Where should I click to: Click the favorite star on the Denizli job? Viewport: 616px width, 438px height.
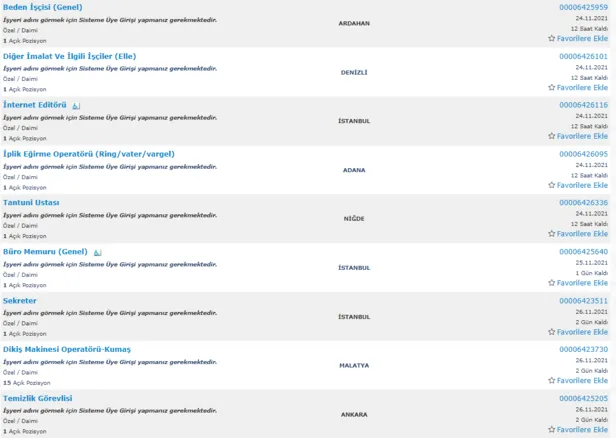click(x=551, y=87)
